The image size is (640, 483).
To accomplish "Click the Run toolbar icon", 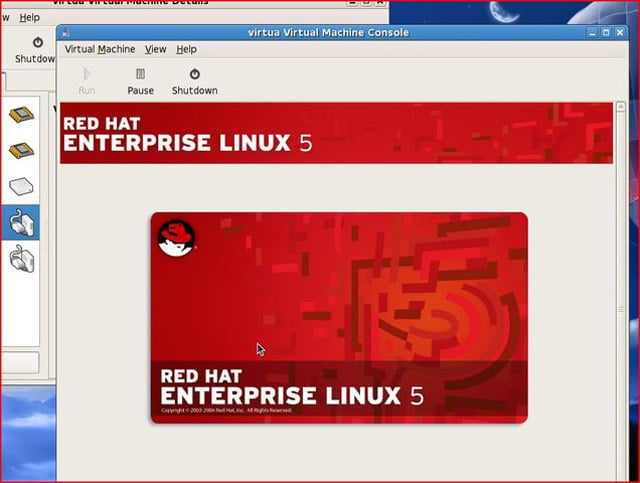I will point(87,81).
